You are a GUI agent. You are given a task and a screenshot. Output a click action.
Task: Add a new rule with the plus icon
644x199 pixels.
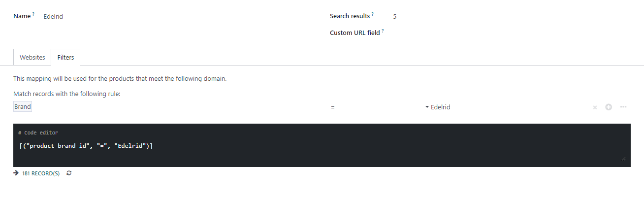point(609,107)
